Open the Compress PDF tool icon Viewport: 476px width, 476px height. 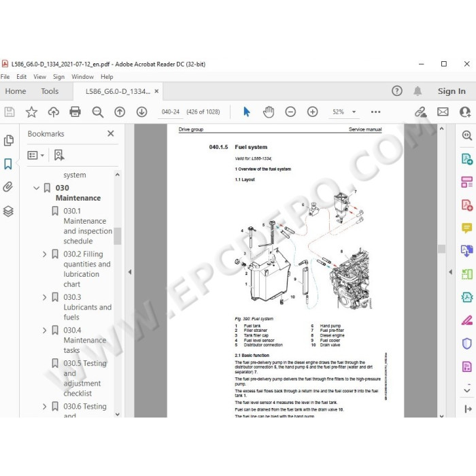point(467,297)
